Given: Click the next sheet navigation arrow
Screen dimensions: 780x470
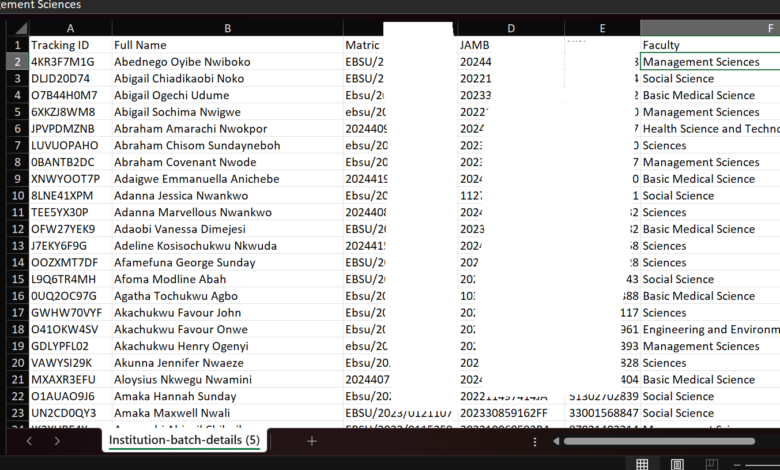Looking at the screenshot, I should tap(57, 441).
